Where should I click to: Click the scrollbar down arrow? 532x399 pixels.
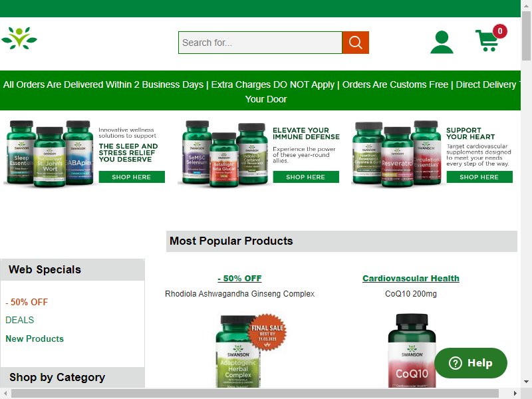click(x=526, y=382)
